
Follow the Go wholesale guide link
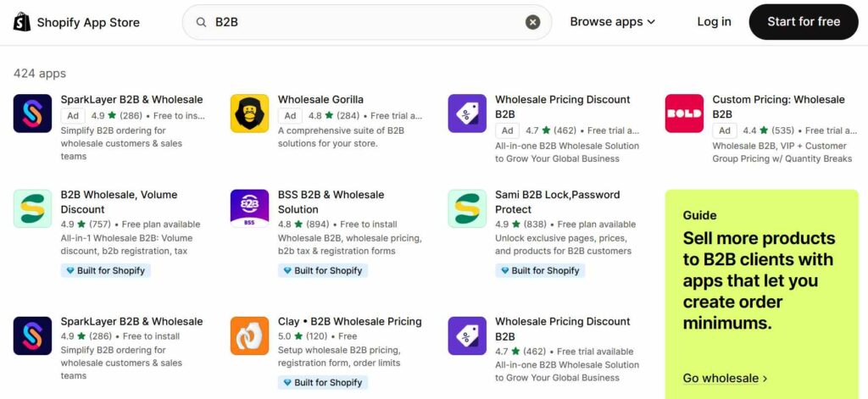(x=726, y=379)
